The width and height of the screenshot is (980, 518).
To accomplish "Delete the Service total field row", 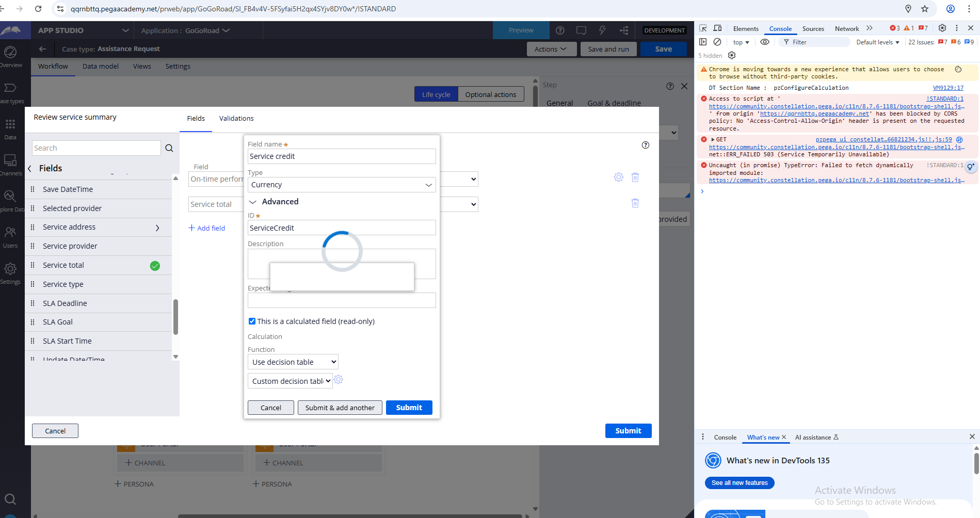I will coord(635,203).
